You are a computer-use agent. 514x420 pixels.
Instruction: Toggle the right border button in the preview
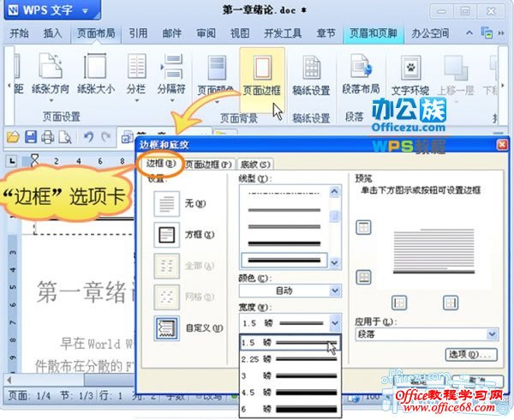pyautogui.click(x=451, y=303)
